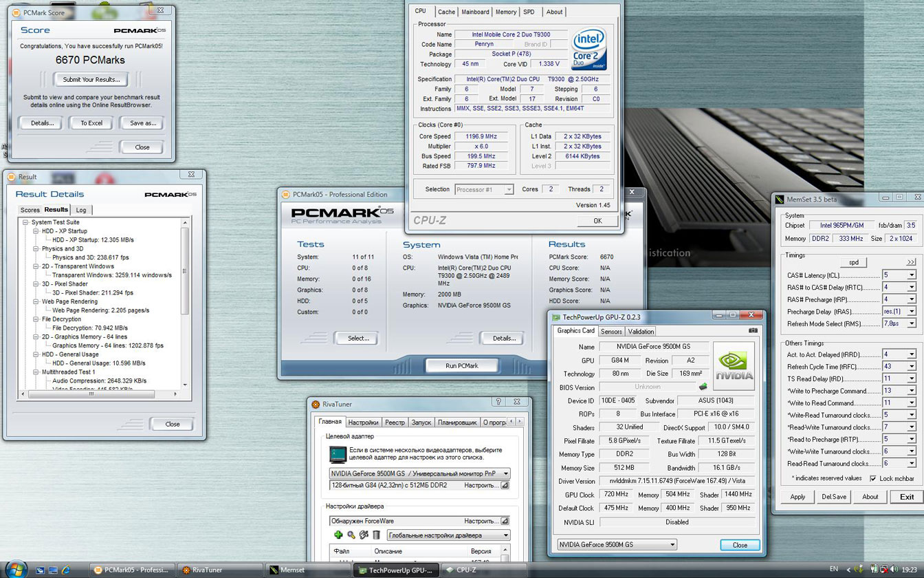Viewport: 924px width, 578px height.
Task: Collapse HDD - XP Startup tree node
Action: coord(36,231)
